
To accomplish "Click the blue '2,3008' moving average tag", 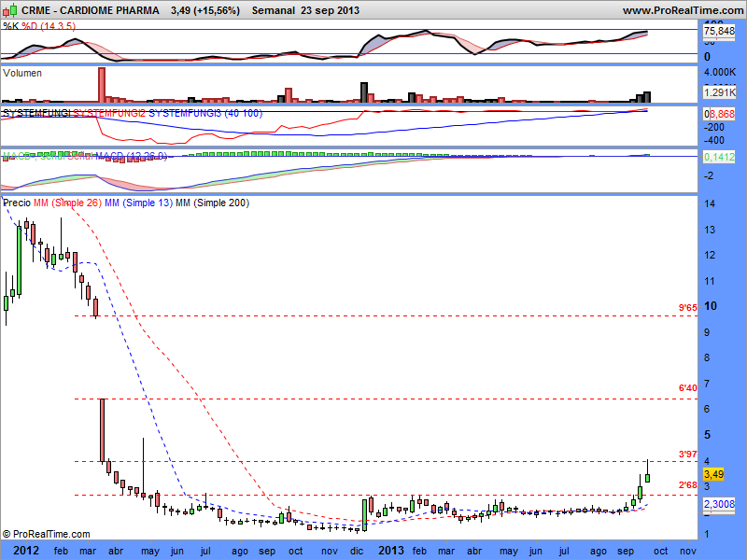I will pos(719,504).
